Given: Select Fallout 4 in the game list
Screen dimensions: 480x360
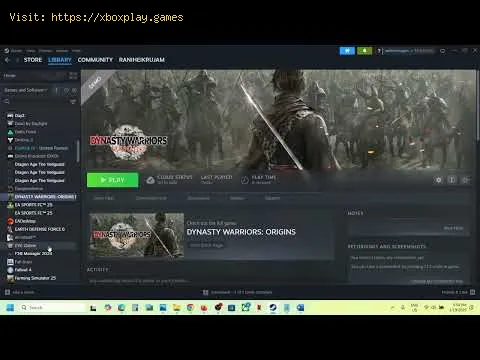Looking at the screenshot, I should 23,270.
